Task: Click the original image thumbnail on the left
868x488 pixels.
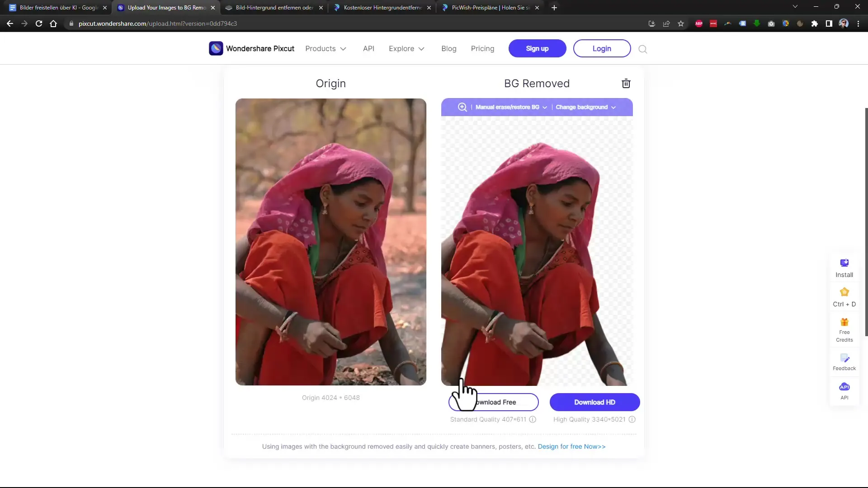Action: point(331,241)
